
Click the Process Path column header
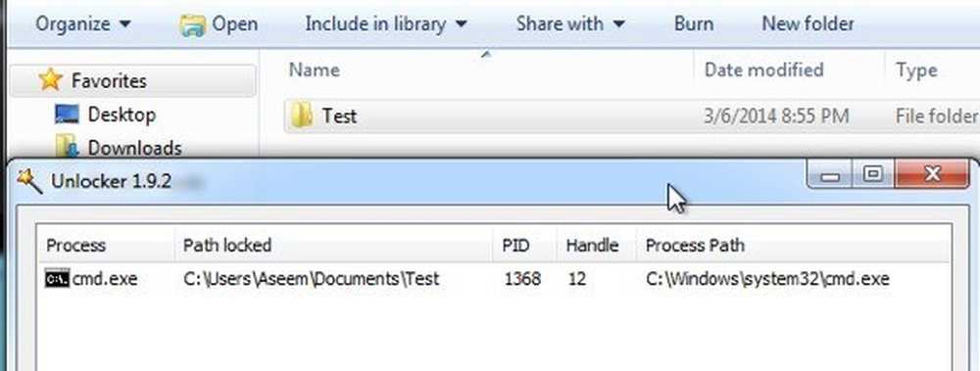point(792,245)
